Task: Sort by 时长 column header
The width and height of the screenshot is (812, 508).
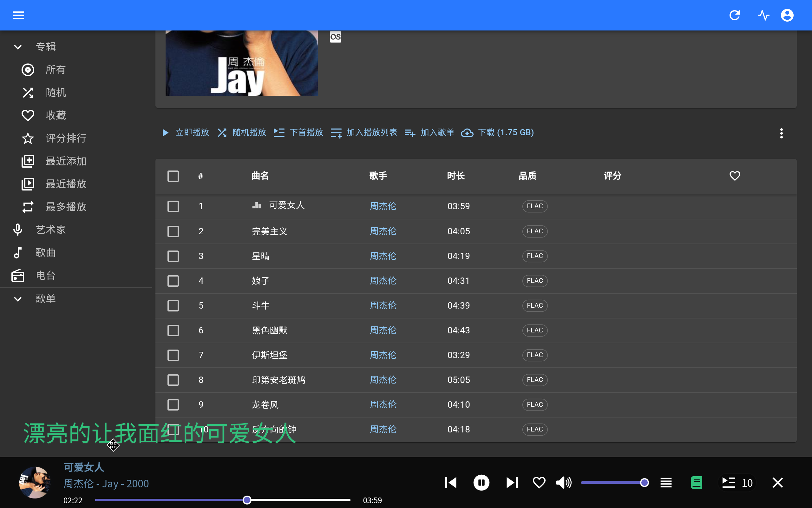Action: (x=456, y=176)
